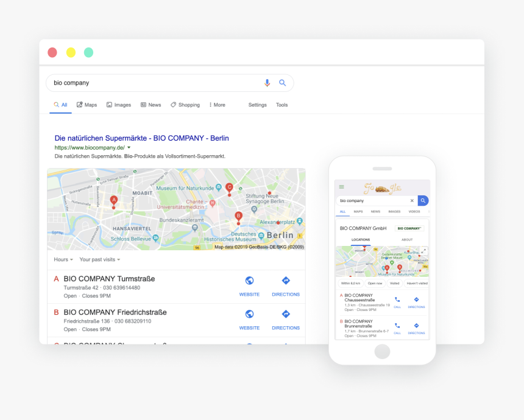Click Museum für Naturkunde marker on desktop map
This screenshot has width=524, height=420.
219,187
